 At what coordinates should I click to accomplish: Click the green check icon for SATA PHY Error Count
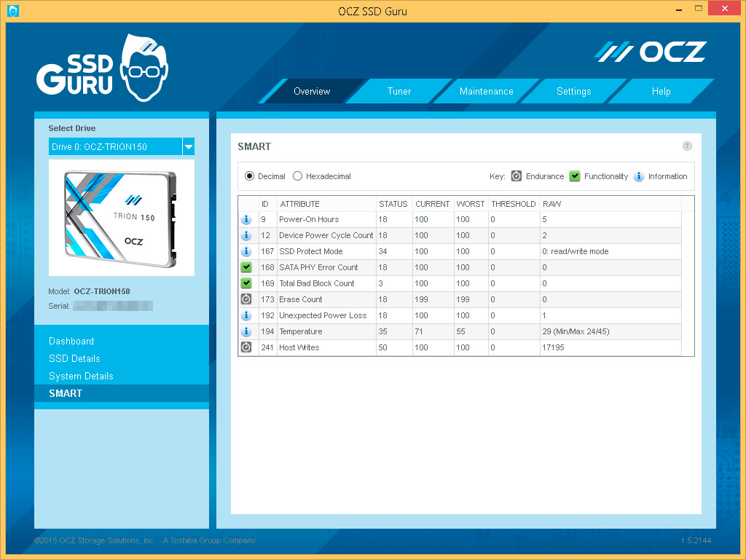pos(246,267)
